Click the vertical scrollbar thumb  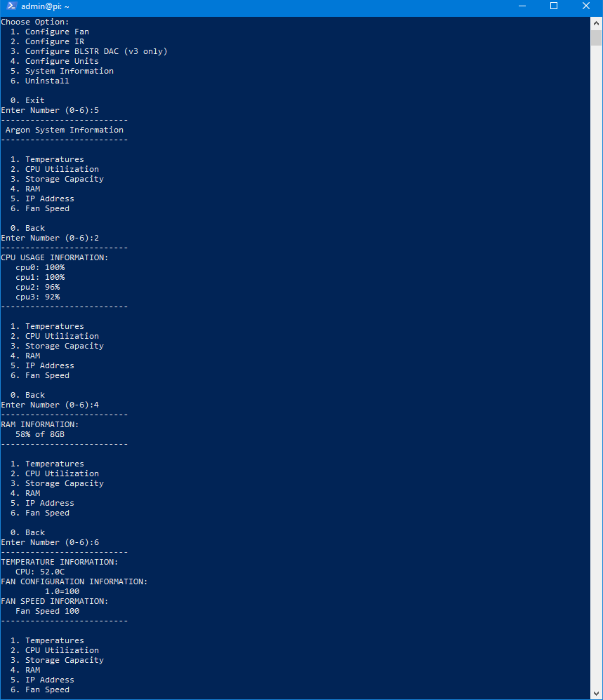coord(596,38)
